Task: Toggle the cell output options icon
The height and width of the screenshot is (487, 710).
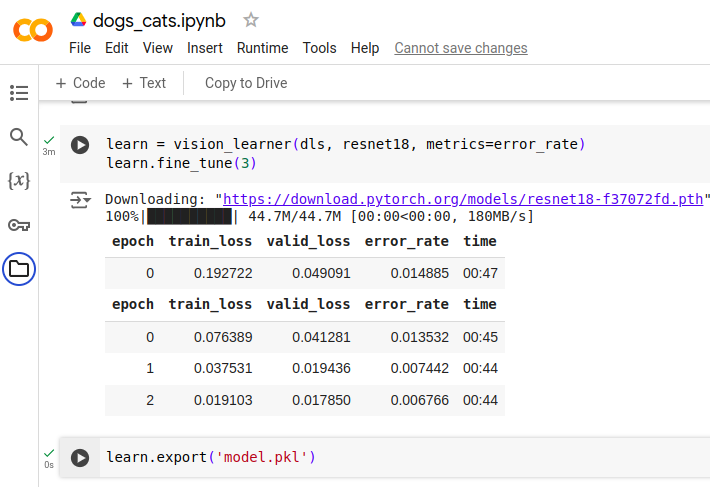Action: tap(80, 201)
